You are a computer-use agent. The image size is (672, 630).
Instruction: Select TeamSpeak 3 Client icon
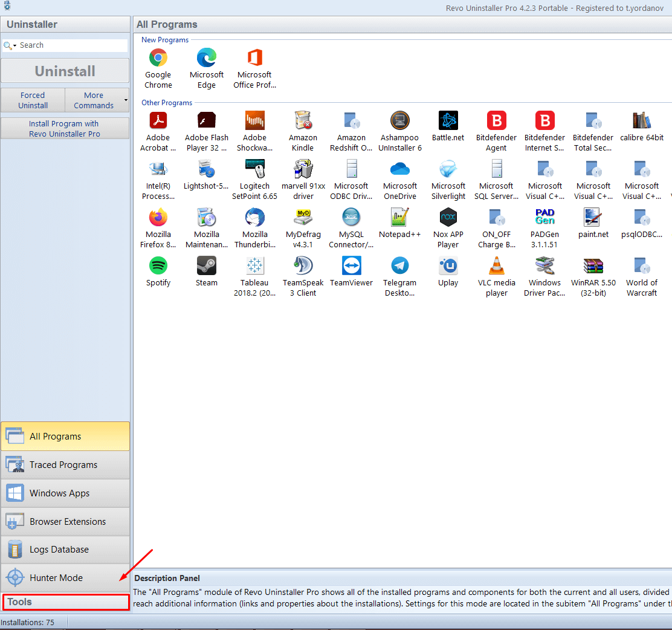pyautogui.click(x=303, y=266)
